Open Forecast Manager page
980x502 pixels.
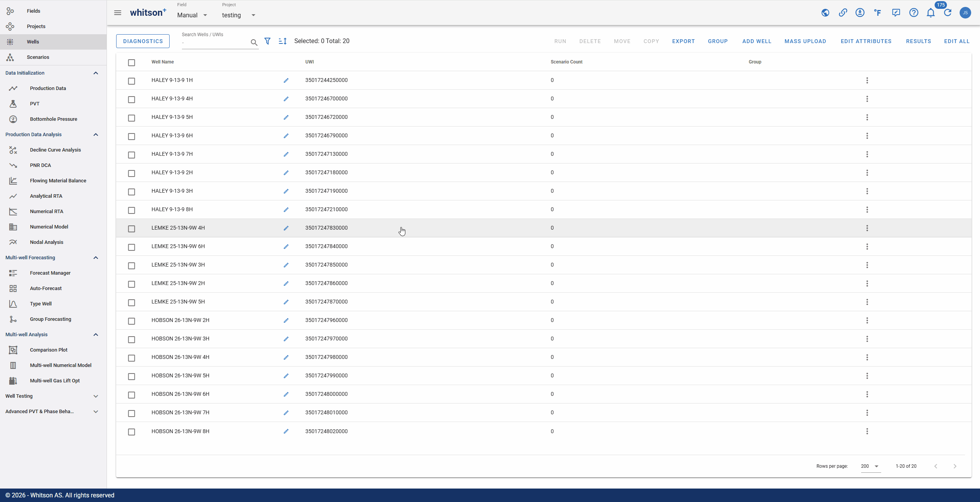53,273
